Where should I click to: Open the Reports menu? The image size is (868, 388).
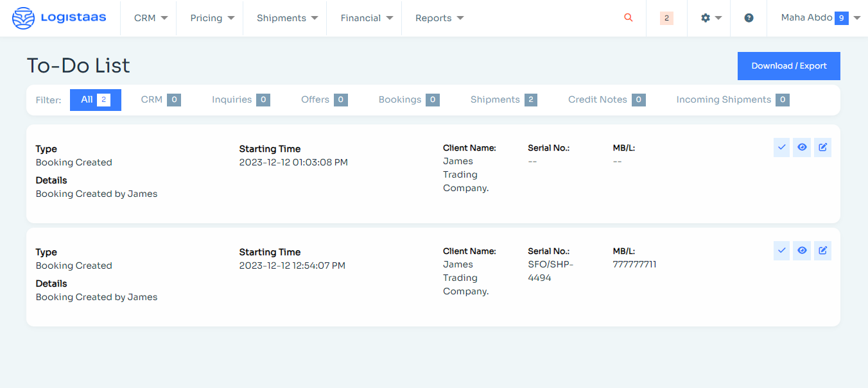click(x=438, y=17)
